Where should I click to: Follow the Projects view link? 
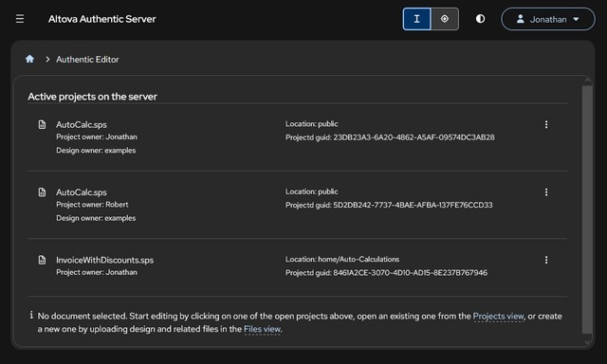(498, 316)
